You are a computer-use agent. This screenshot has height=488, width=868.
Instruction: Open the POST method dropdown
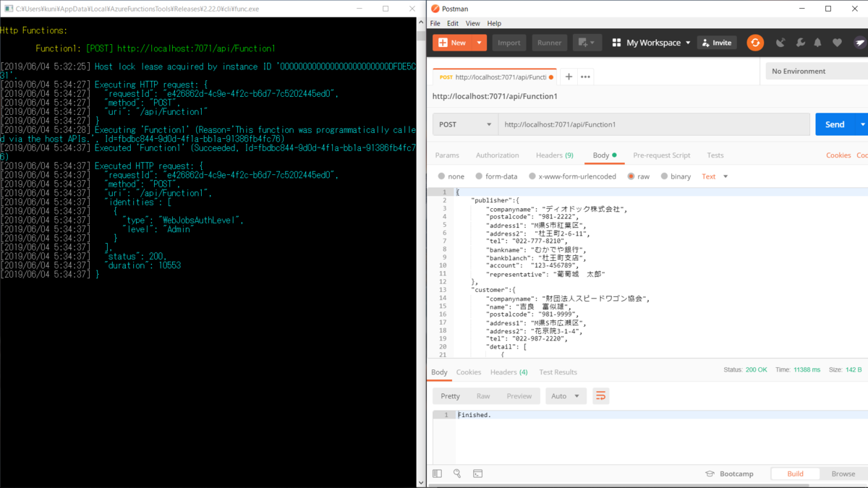pyautogui.click(x=465, y=124)
